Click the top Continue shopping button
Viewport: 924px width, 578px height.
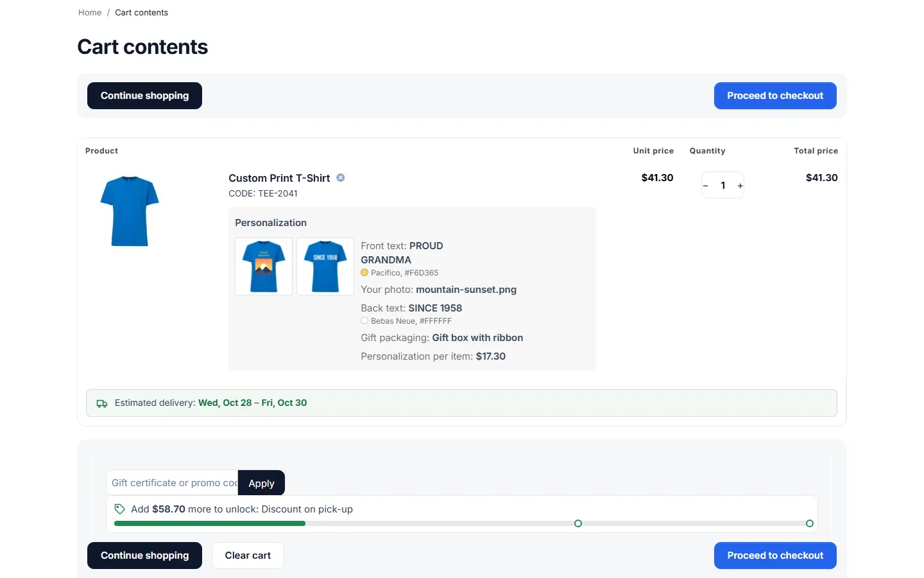point(144,96)
